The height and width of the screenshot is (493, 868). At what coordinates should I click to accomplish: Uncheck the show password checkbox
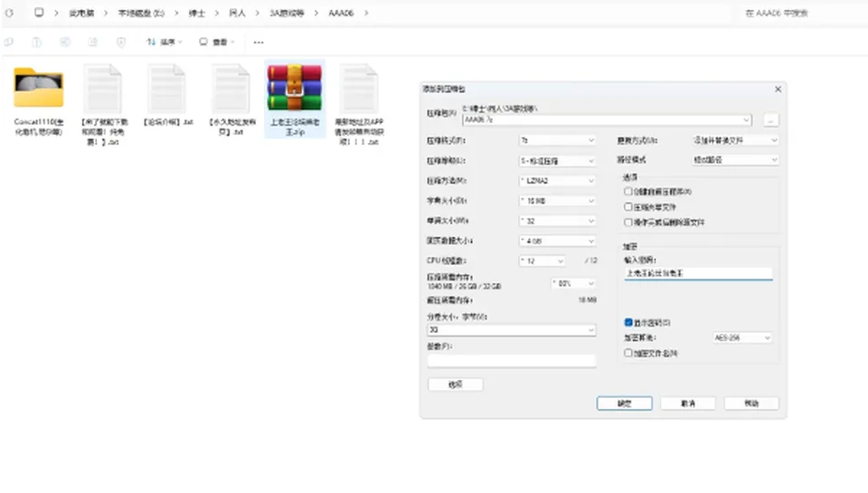(628, 322)
